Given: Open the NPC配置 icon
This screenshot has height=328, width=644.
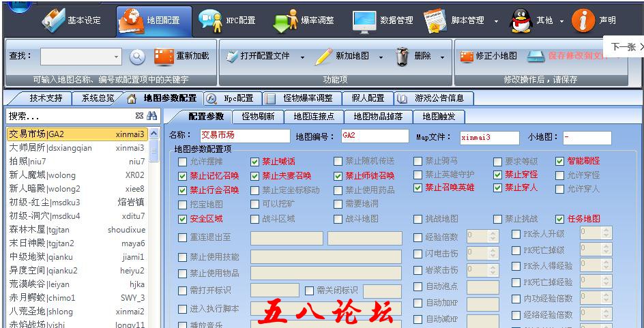Looking at the screenshot, I should [x=210, y=20].
